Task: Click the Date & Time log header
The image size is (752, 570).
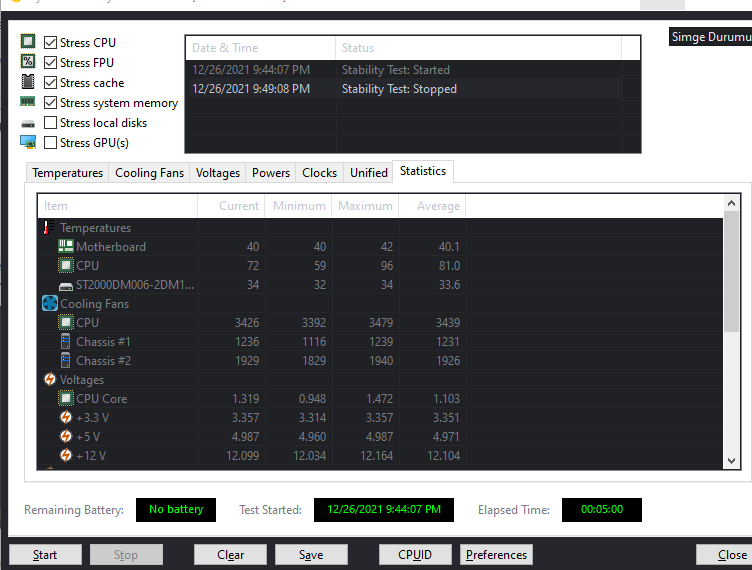Action: click(260, 48)
